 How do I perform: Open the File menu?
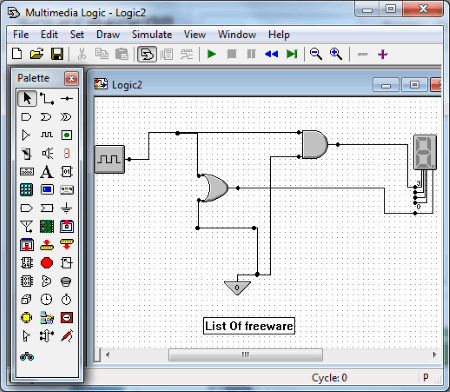pos(21,34)
